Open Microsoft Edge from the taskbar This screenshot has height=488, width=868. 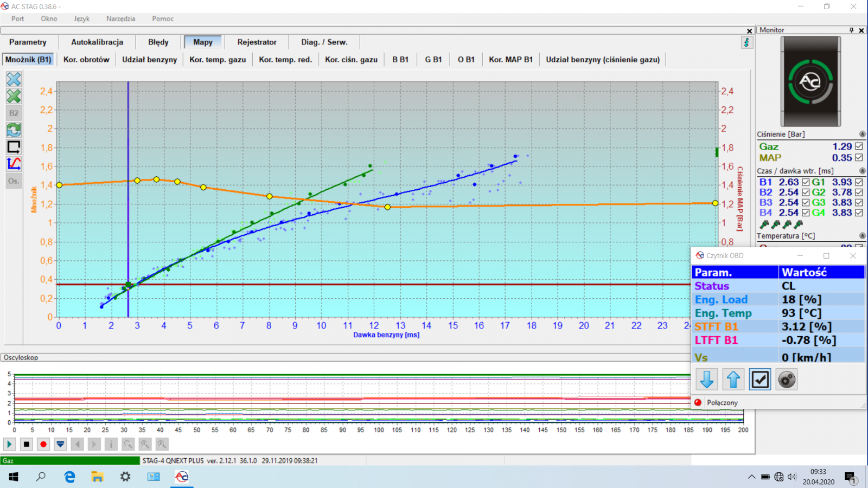[69, 477]
